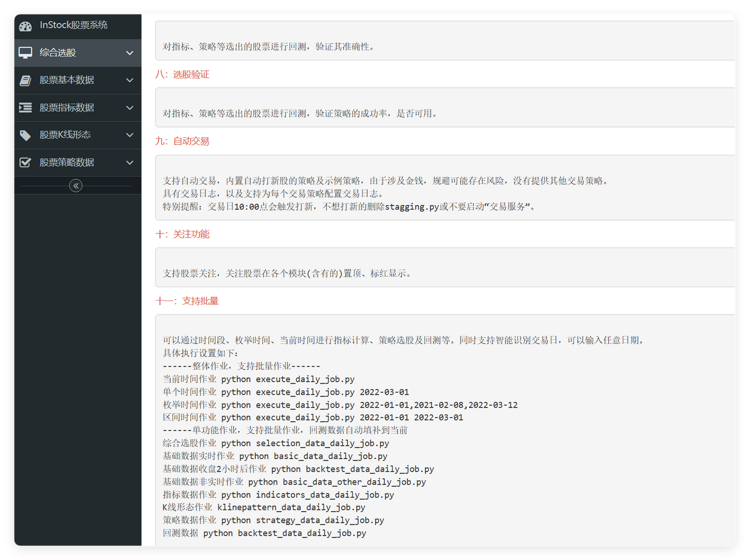Click the 区间时间作业 command line
The image size is (749, 560).
tap(313, 418)
